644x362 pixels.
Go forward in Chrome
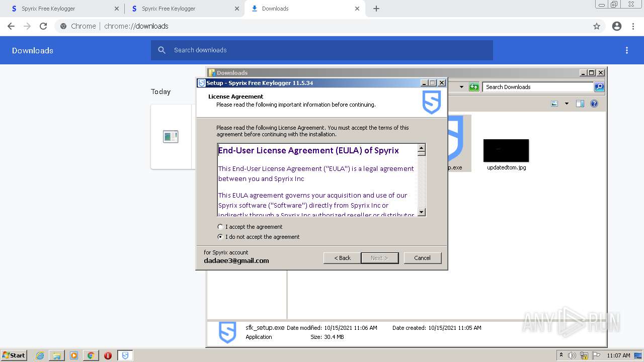(27, 26)
